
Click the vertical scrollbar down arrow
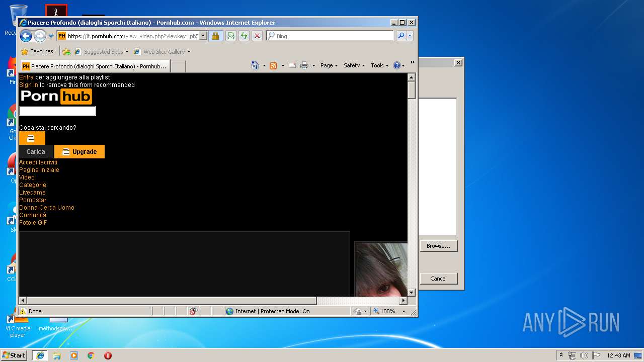(411, 292)
